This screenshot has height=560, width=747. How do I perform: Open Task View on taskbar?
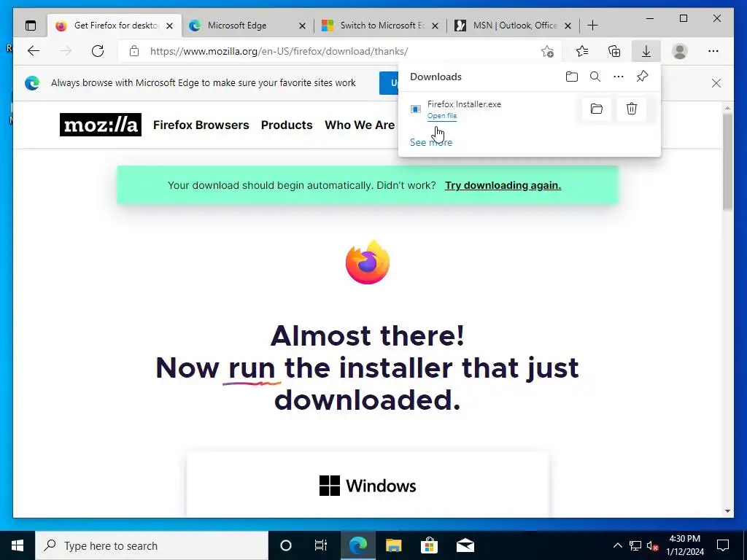321,545
